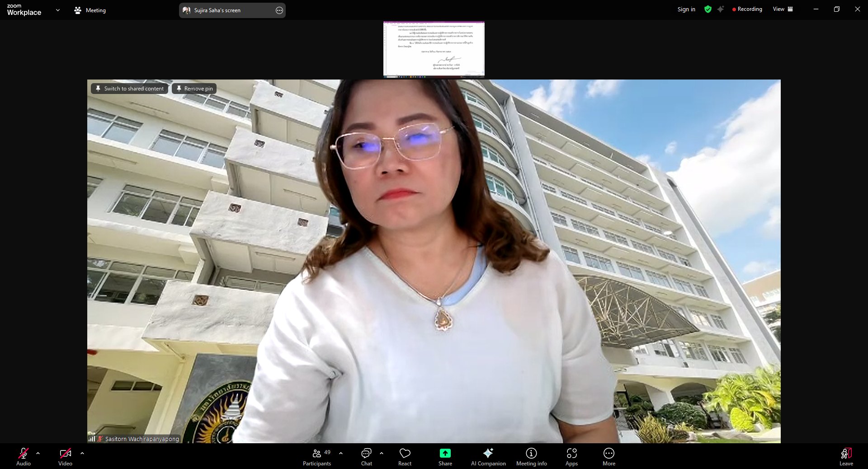
Task: Switch to shared content
Action: (130, 89)
